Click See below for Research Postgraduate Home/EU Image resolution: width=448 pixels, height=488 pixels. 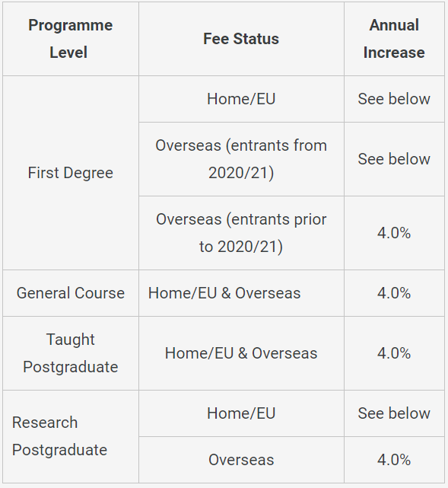pyautogui.click(x=394, y=413)
